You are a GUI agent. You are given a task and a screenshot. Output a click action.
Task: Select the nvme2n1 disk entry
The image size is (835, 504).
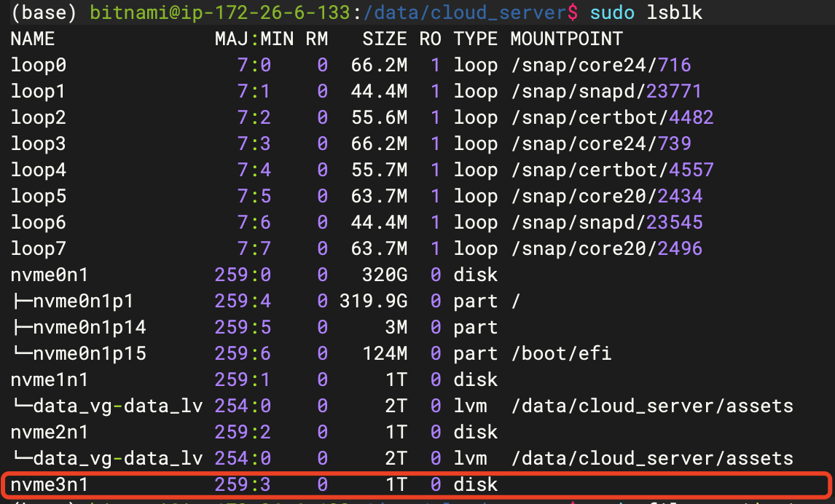pos(50,432)
